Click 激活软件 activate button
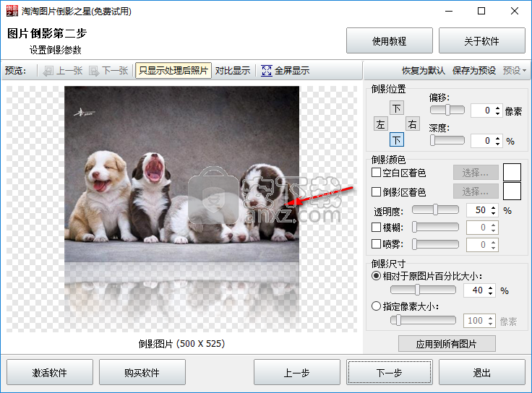This screenshot has width=532, height=393. pyautogui.click(x=50, y=372)
